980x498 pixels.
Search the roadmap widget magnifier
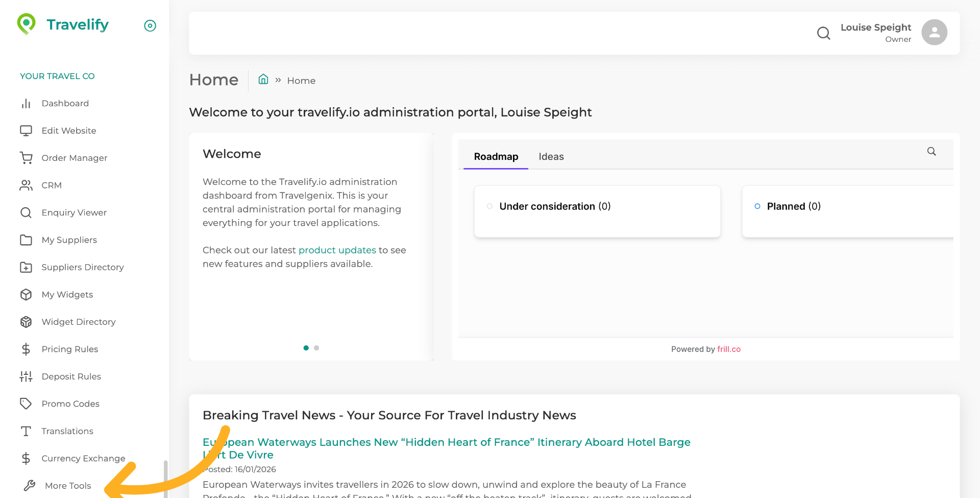pos(932,152)
